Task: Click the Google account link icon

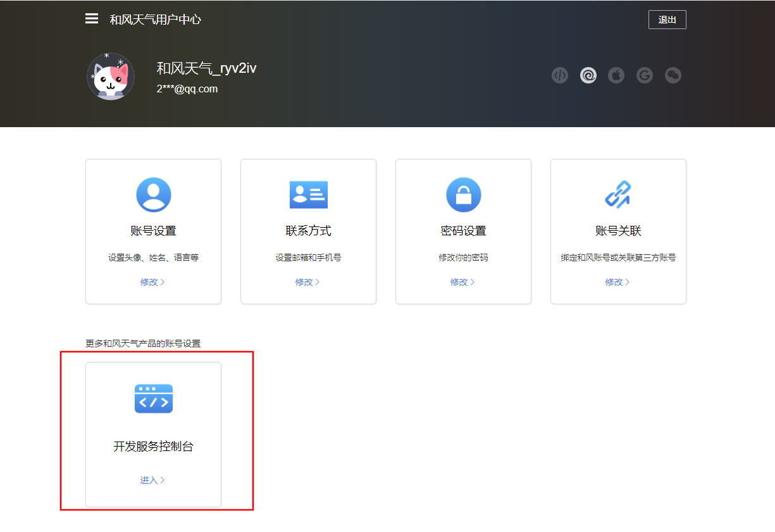Action: tap(645, 76)
